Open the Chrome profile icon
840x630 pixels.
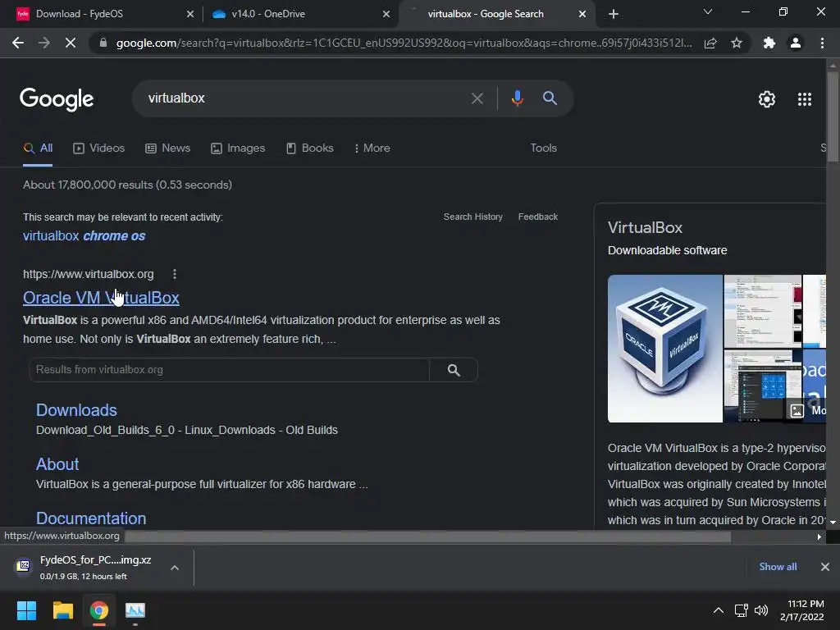[796, 43]
